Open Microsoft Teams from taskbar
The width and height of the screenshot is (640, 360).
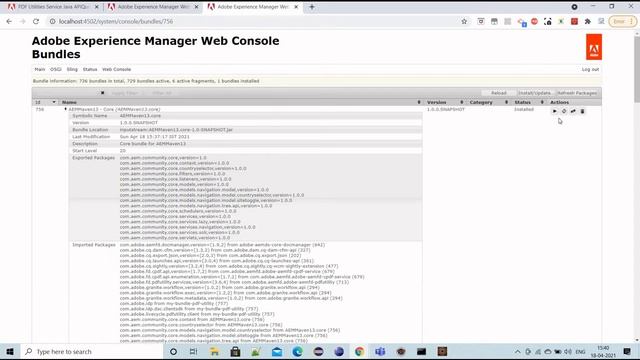[x=380, y=351]
